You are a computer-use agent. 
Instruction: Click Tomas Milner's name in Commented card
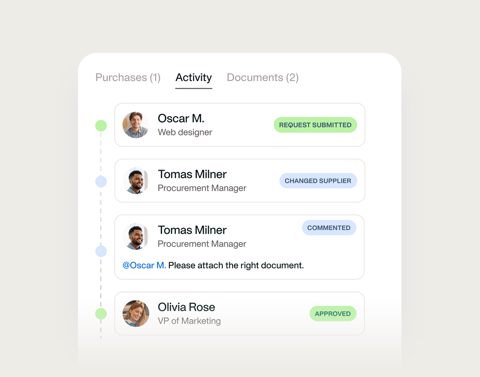(x=192, y=230)
